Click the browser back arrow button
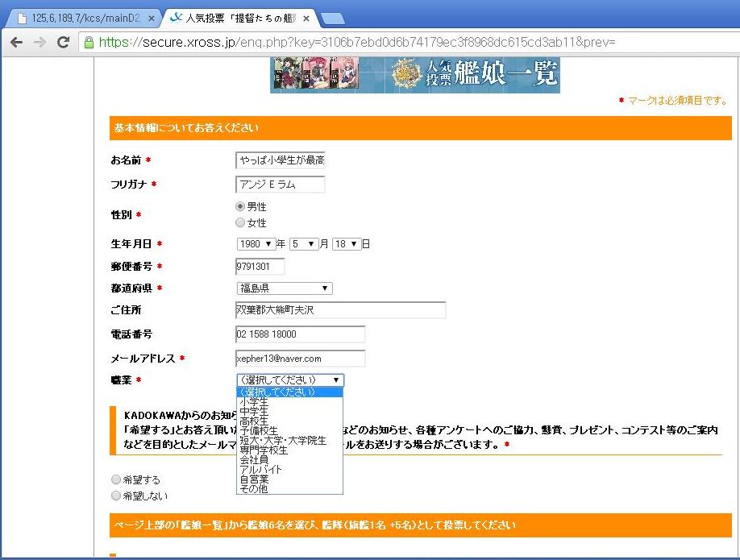This screenshot has width=740, height=560. [16, 43]
